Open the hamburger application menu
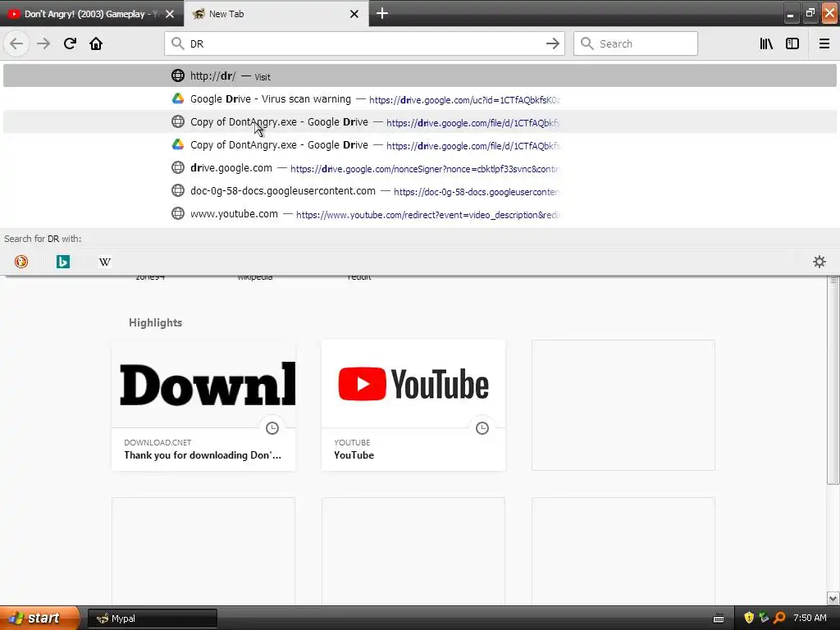This screenshot has height=630, width=840. point(824,43)
